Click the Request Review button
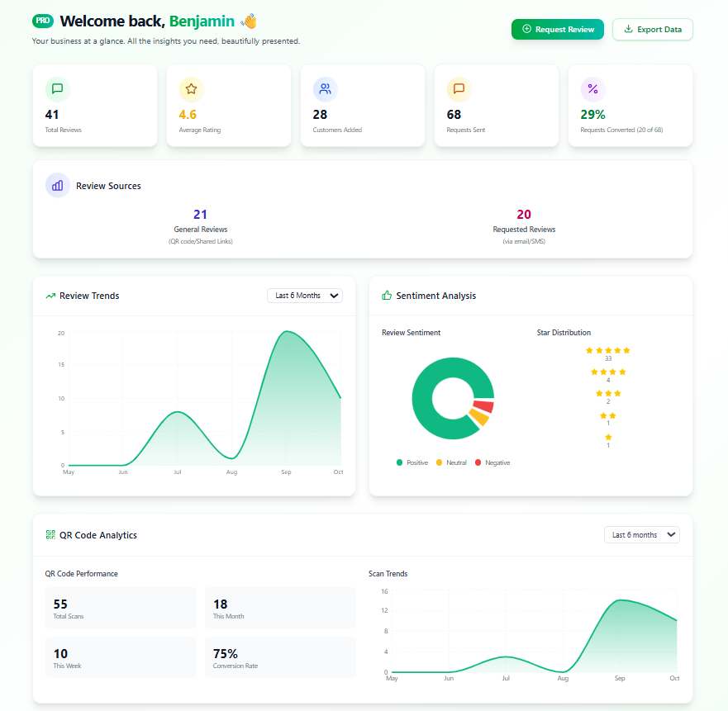728x711 pixels. point(557,29)
